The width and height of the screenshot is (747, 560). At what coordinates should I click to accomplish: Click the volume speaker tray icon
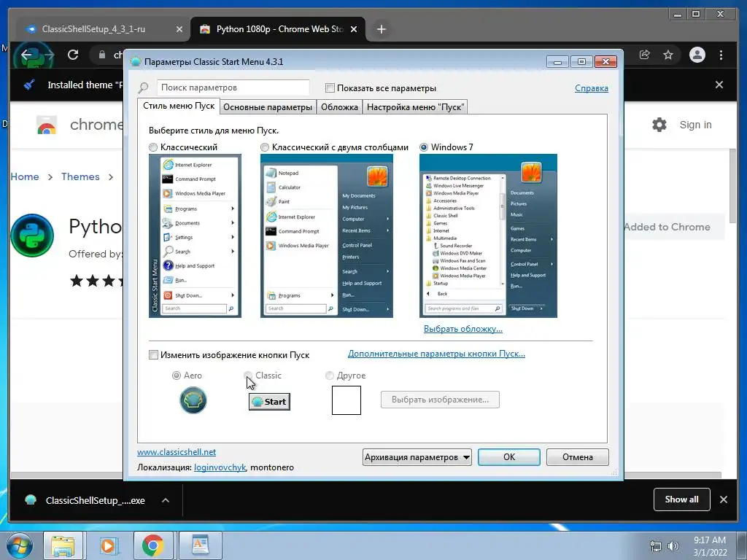point(673,546)
